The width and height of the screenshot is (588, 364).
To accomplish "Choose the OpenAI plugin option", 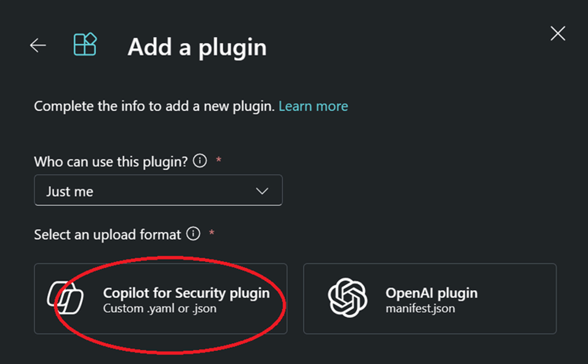I will tap(430, 299).
